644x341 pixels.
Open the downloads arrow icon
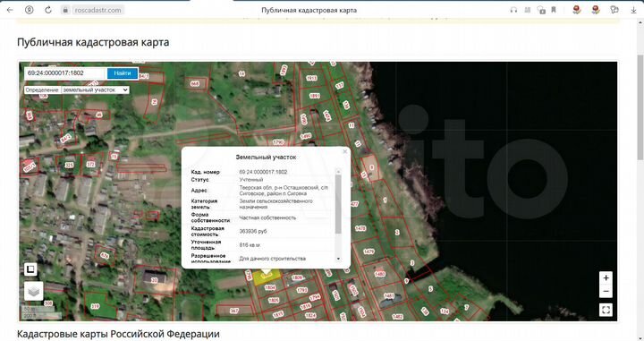point(633,10)
